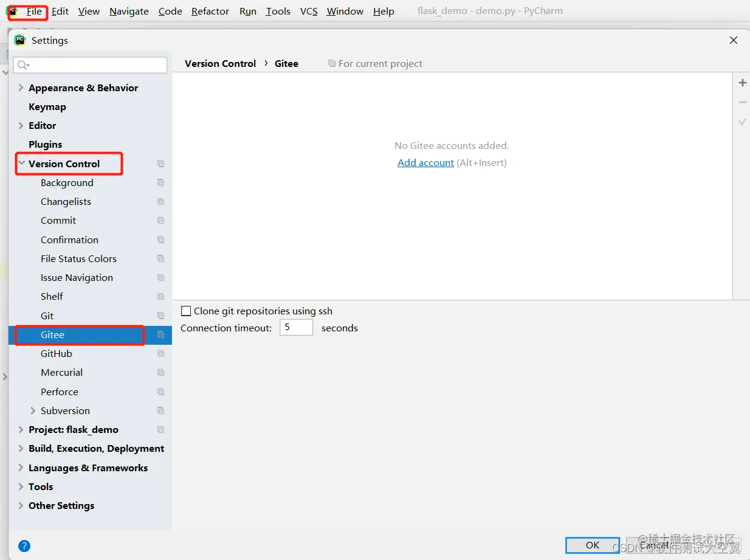Click the project-level icon beside File Status Colors
Image resolution: width=750 pixels, height=560 pixels.
[160, 258]
